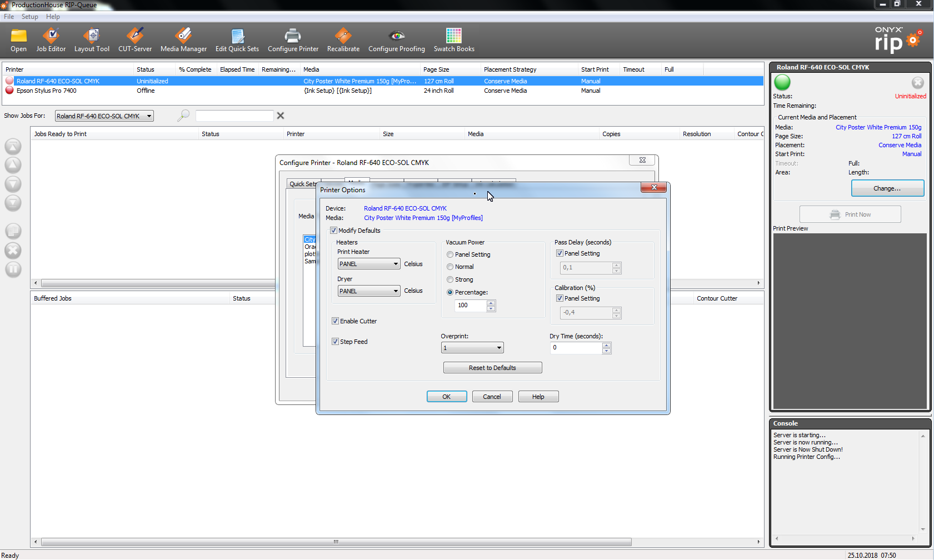Open the File menu

[x=9, y=17]
